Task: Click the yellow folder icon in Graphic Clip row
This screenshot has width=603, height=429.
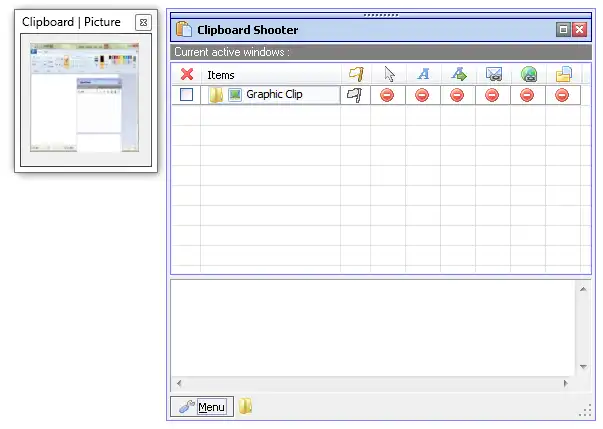Action: 216,95
